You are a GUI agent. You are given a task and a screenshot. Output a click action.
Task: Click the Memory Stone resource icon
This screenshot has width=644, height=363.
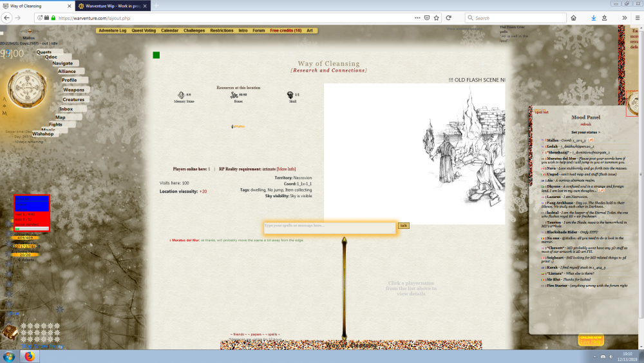[x=181, y=95]
